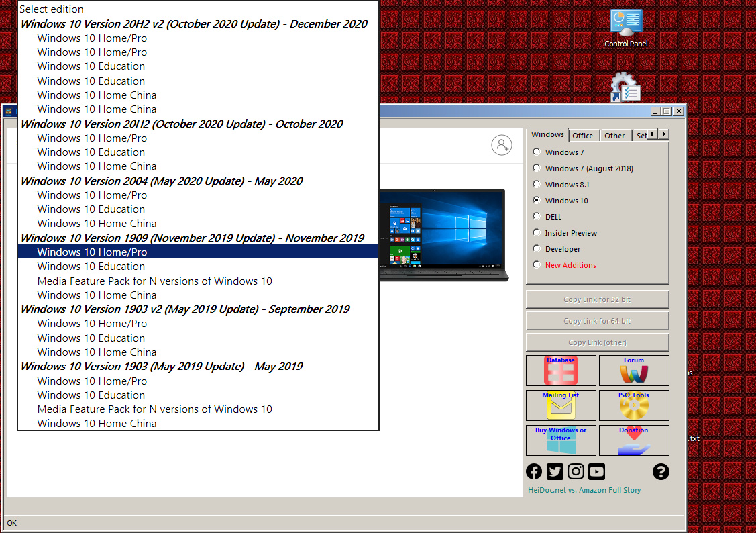Image resolution: width=756 pixels, height=533 pixels.
Task: Open the Mailing List tile
Action: point(561,405)
